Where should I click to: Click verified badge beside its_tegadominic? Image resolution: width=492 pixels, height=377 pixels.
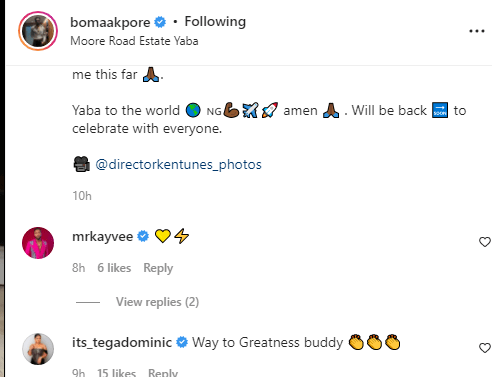[182, 342]
